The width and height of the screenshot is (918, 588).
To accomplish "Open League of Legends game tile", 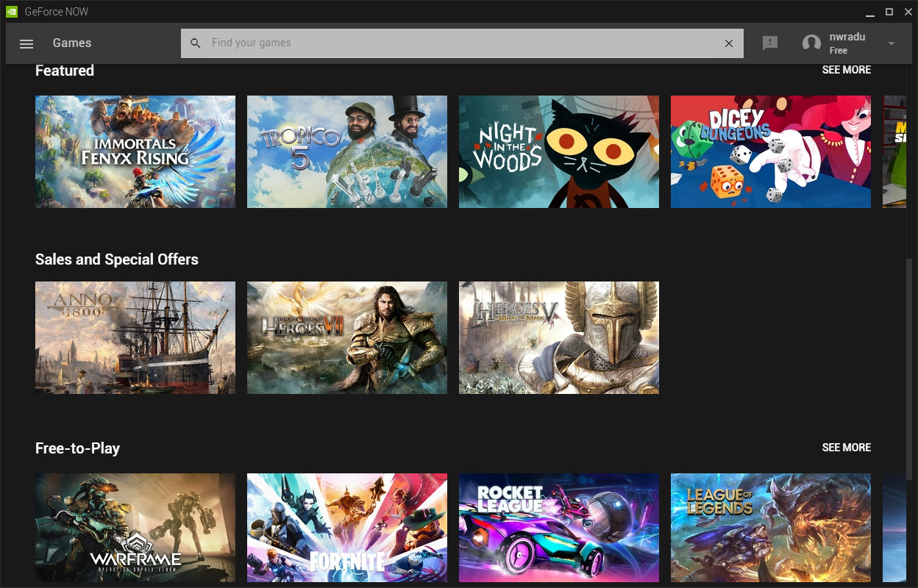I will (771, 528).
